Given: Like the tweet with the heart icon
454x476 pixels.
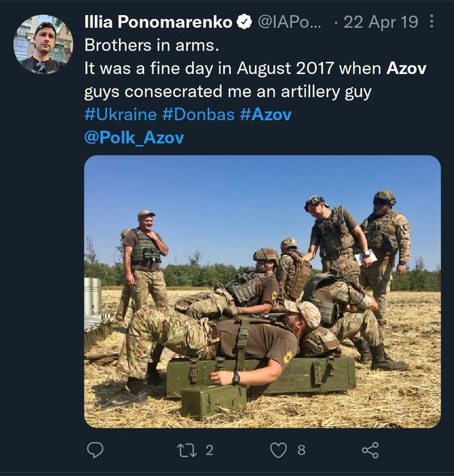Looking at the screenshot, I should tap(278, 450).
